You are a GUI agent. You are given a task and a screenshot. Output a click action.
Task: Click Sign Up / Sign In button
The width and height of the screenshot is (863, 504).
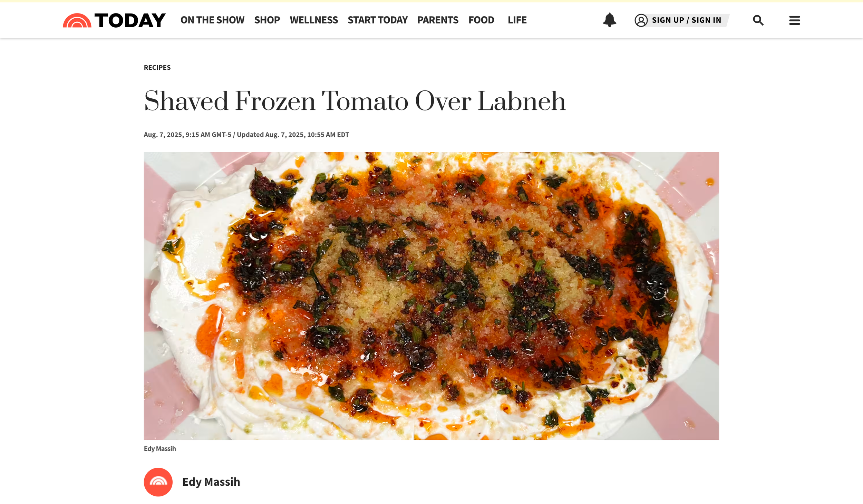(686, 20)
